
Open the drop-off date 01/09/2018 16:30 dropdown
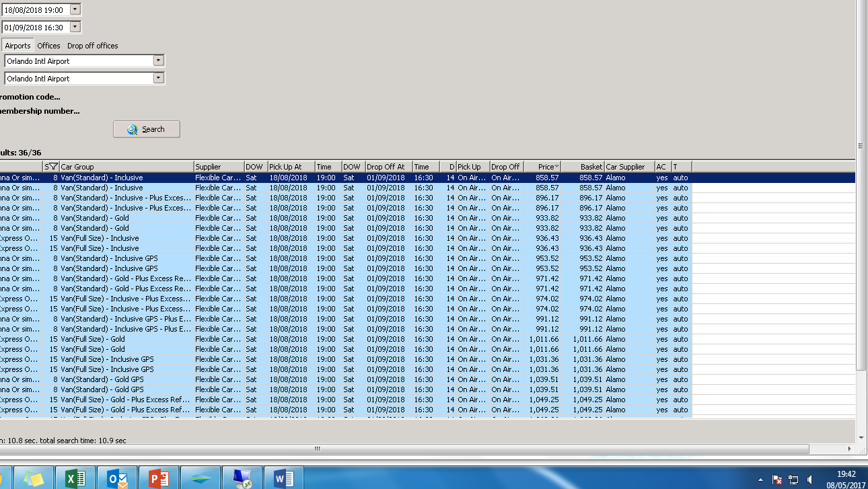tap(75, 27)
